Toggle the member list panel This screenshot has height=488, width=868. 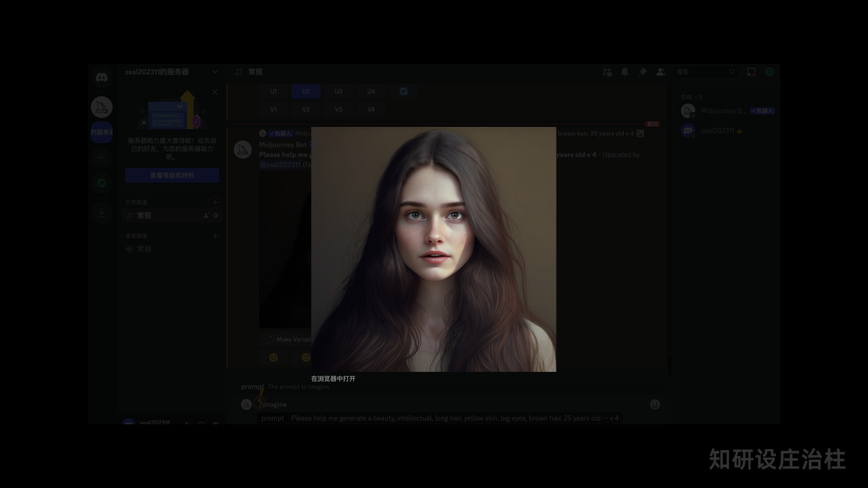pos(660,72)
